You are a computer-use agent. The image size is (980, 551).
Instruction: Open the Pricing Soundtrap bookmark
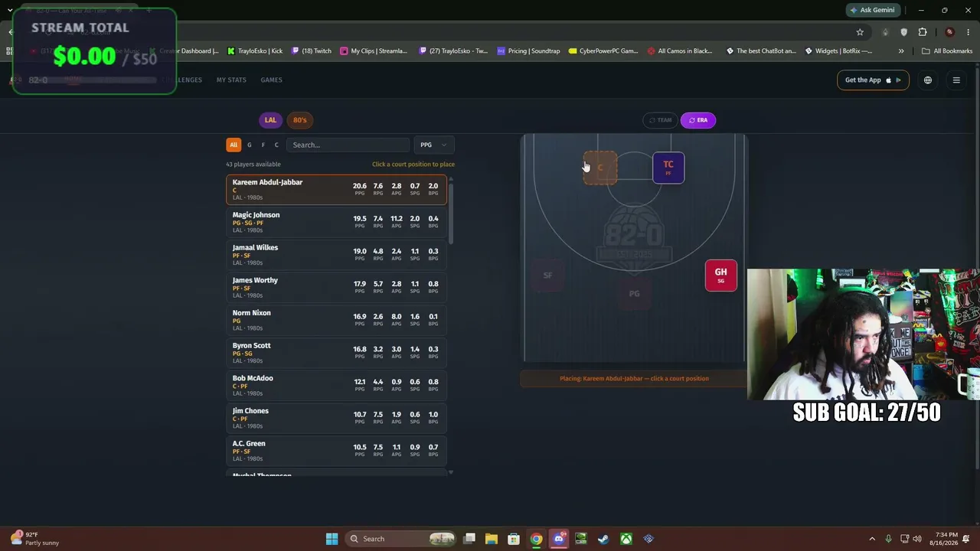528,51
